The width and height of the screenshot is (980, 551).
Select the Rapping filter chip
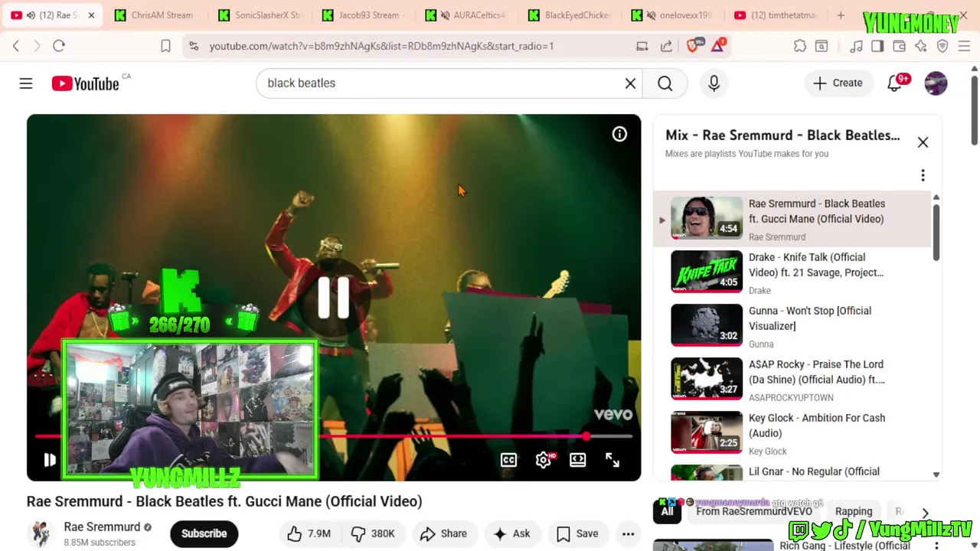853,511
